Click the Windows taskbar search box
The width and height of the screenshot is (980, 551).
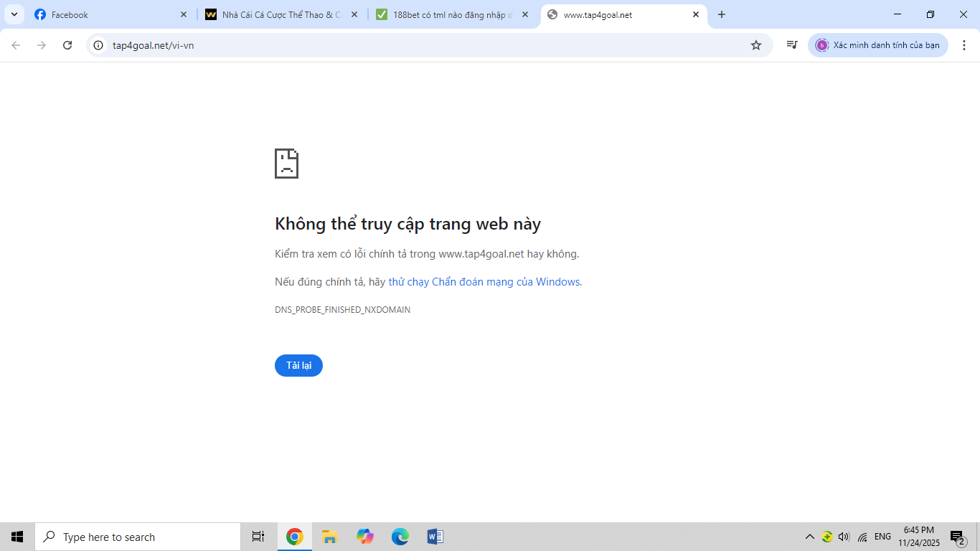pos(138,537)
